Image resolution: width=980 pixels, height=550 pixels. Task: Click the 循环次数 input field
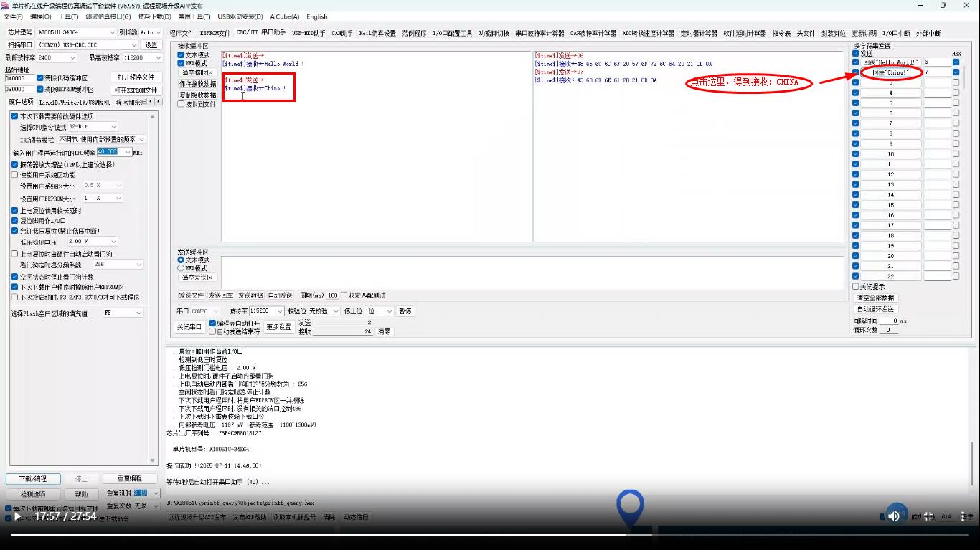click(889, 330)
